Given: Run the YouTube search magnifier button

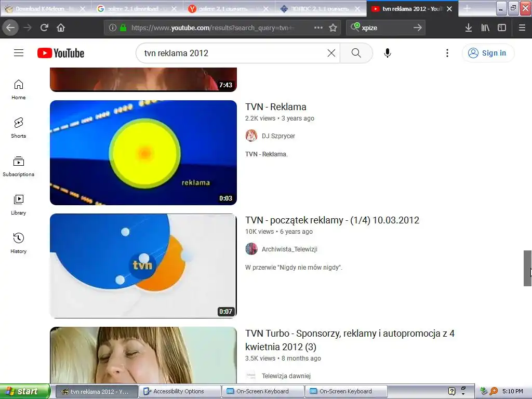Looking at the screenshot, I should (356, 53).
